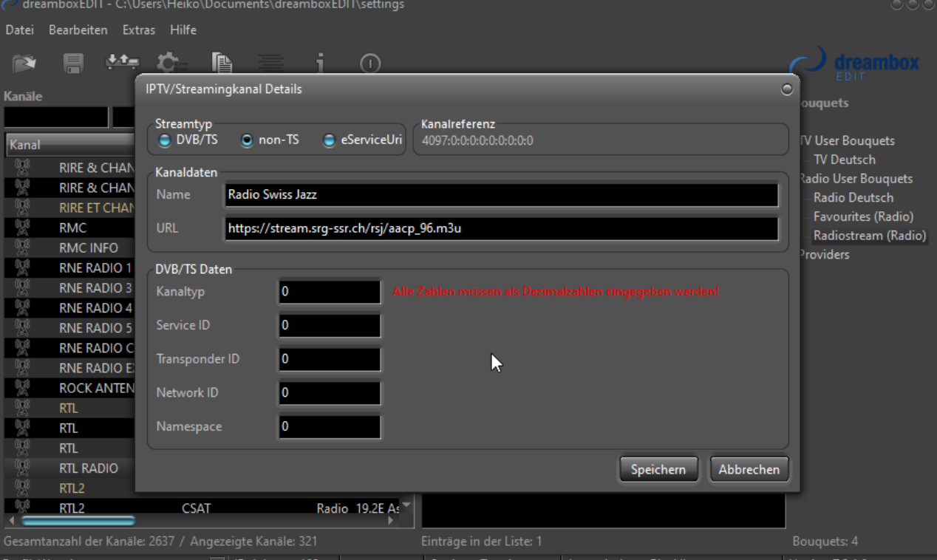Click antenna icon of ROCK ANTEN row
The height and width of the screenshot is (560, 937).
[21, 388]
